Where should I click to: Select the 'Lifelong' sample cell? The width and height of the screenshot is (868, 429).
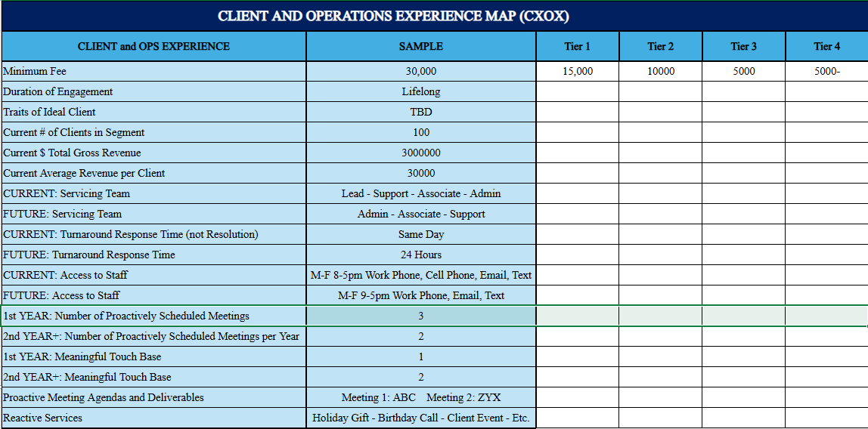coord(420,92)
